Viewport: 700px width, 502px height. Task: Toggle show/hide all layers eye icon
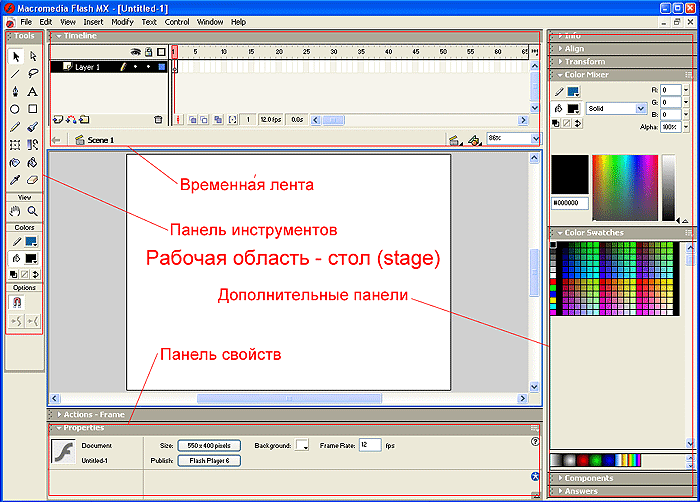click(x=135, y=52)
